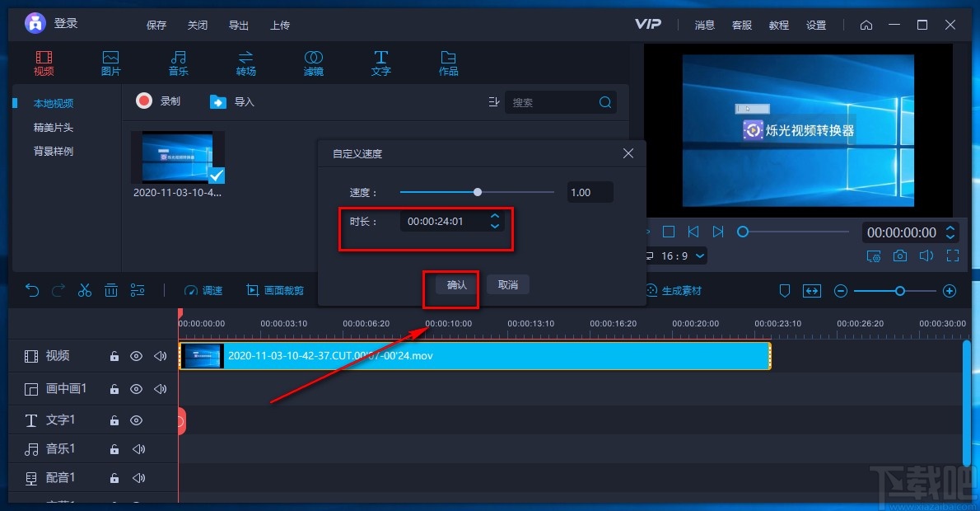This screenshot has height=511, width=980.
Task: Open the 调速 speed adjustment tool
Action: pyautogui.click(x=203, y=290)
